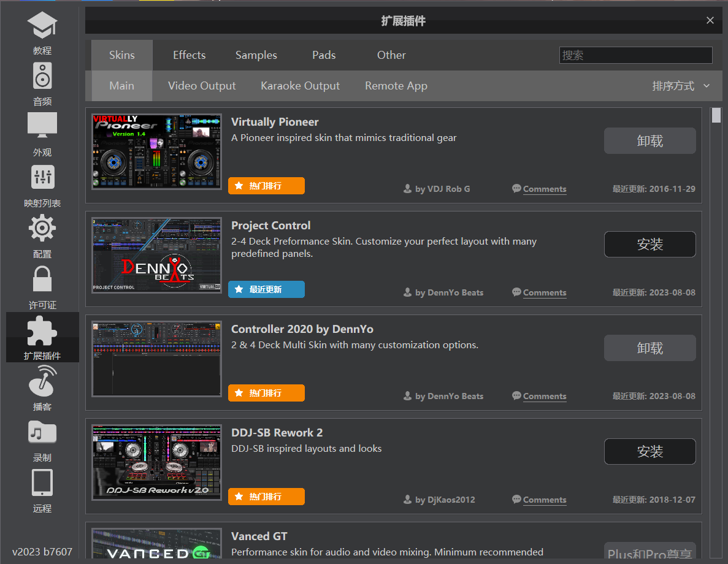Select the 许可证 license padlock icon

(x=42, y=280)
